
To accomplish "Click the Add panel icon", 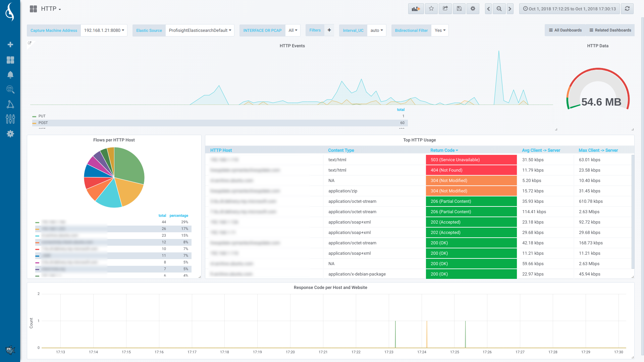I will coord(416,9).
